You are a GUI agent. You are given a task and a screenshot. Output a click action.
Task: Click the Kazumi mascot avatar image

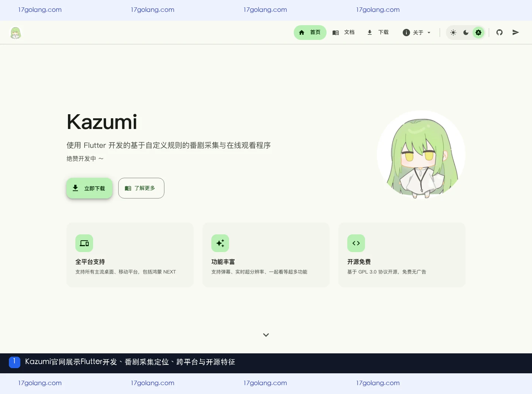421,154
